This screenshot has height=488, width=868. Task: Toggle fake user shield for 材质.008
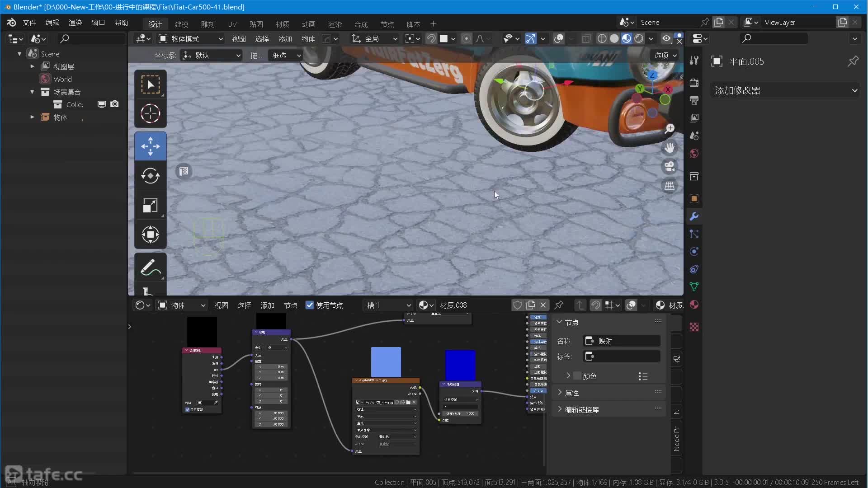517,305
